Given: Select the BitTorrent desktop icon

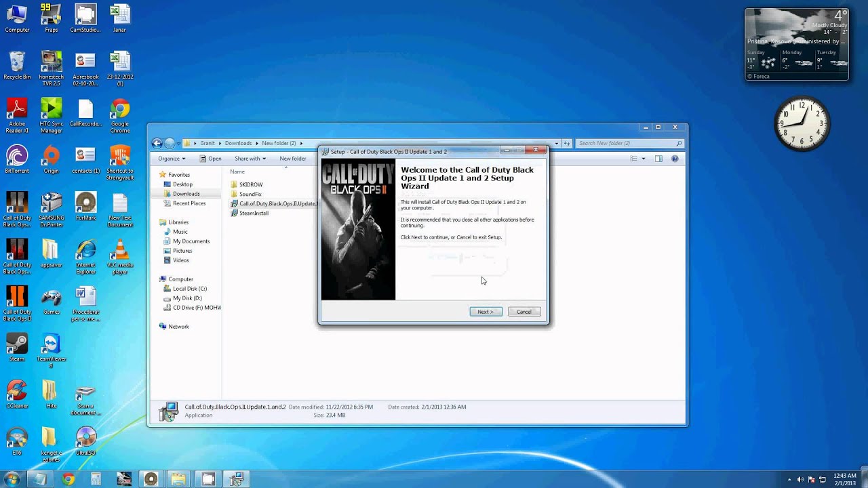Looking at the screenshot, I should tap(17, 159).
